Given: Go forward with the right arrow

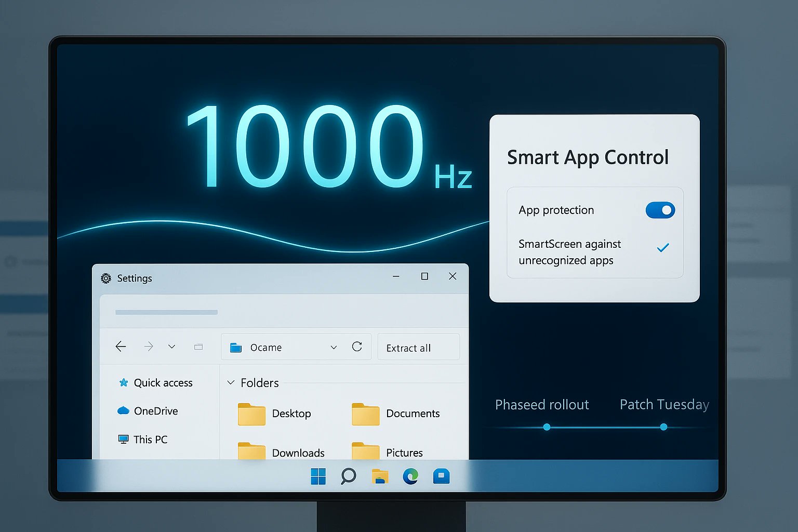Looking at the screenshot, I should [x=149, y=347].
